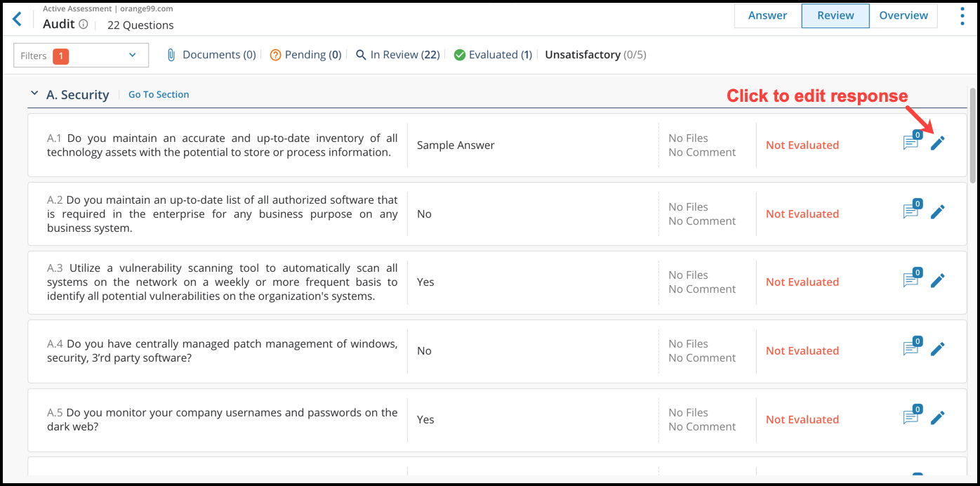This screenshot has height=486, width=980.
Task: Click the "No" answer of question A.2
Action: click(424, 214)
